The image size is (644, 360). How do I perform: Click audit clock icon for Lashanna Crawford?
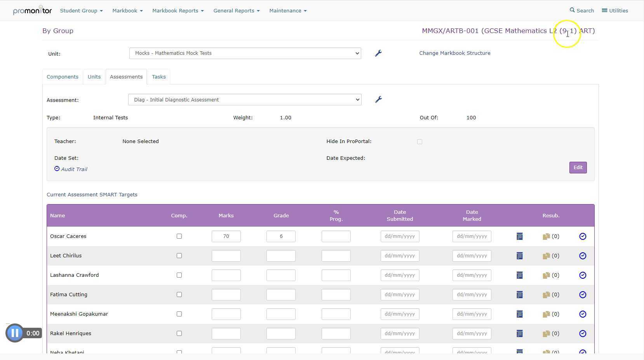[x=582, y=275]
